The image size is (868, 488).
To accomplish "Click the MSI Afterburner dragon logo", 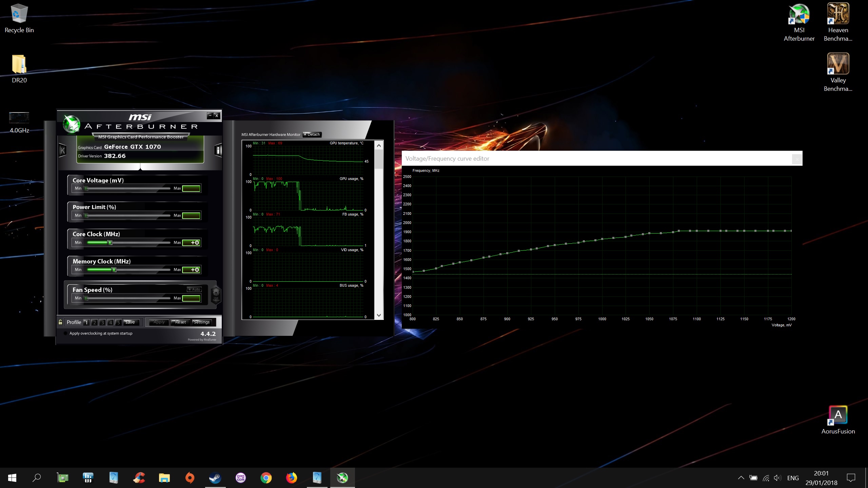I will [x=71, y=124].
